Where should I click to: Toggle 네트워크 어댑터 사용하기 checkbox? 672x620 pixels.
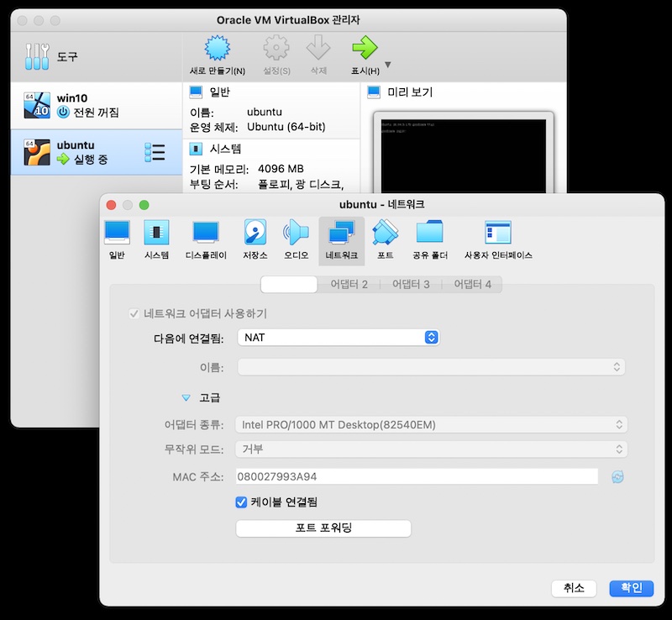coord(134,314)
